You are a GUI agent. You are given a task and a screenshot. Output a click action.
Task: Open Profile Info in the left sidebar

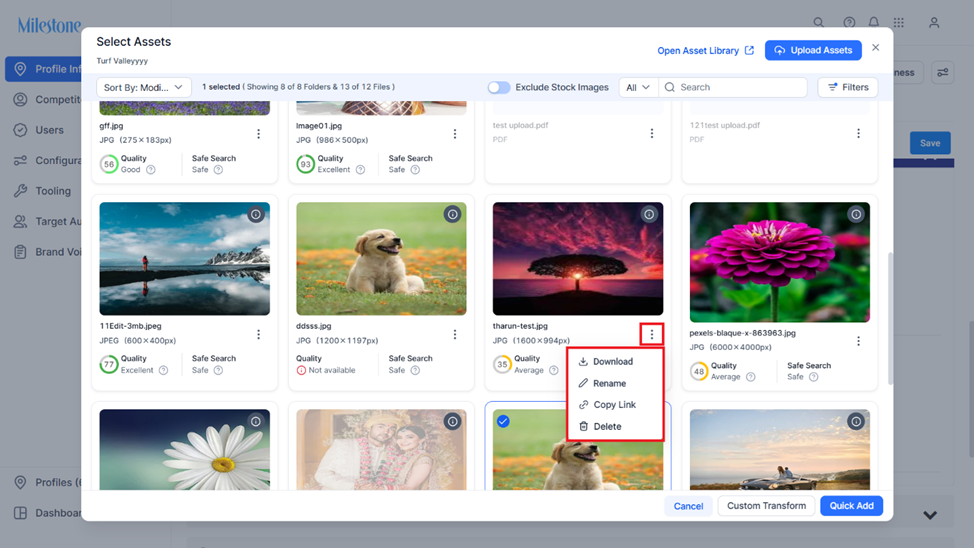click(x=43, y=69)
